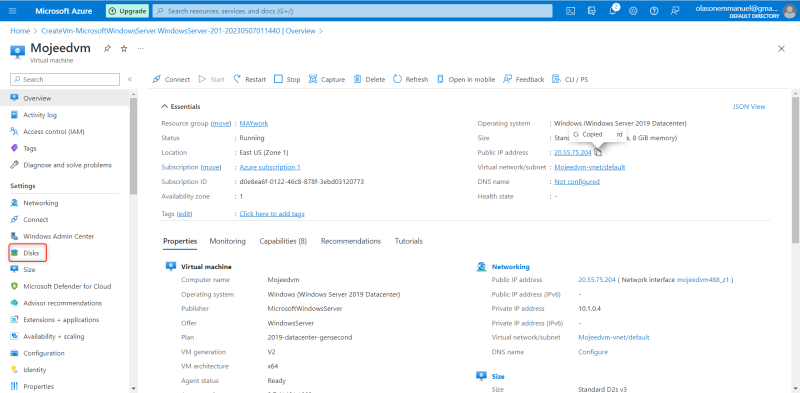Open the notifications bell
This screenshot has width=800, height=393.
tap(613, 11)
